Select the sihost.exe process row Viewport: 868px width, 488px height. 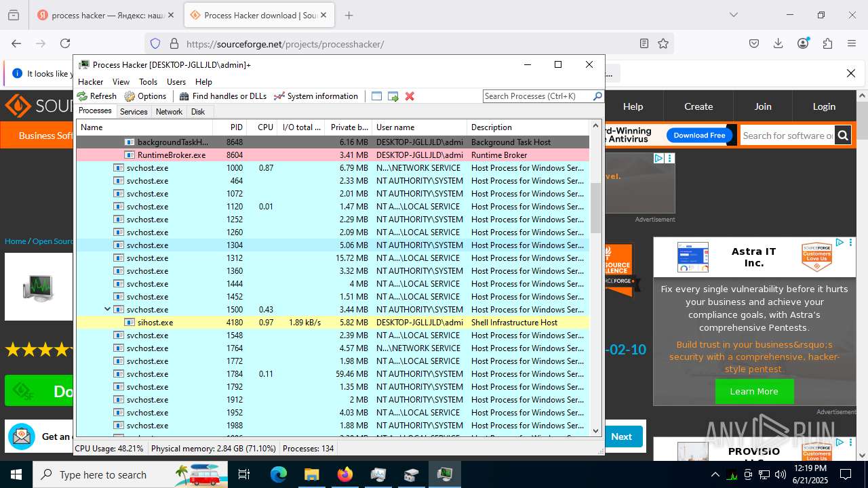click(x=332, y=323)
